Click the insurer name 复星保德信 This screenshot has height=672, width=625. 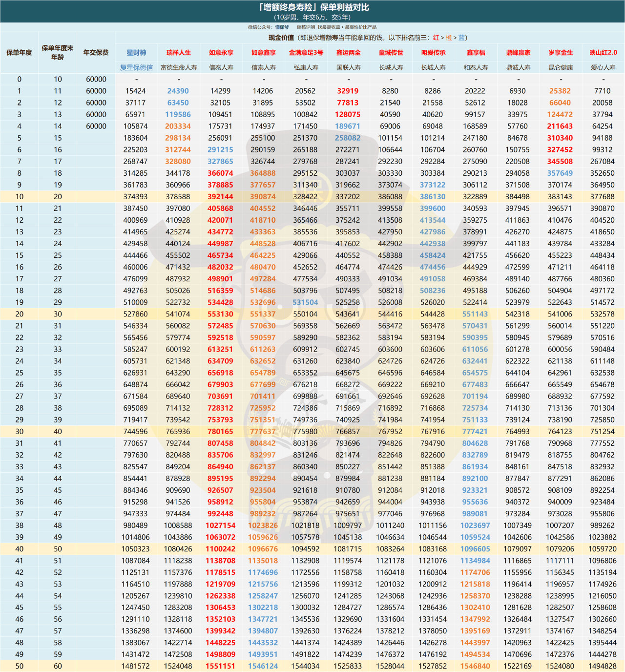point(136,67)
